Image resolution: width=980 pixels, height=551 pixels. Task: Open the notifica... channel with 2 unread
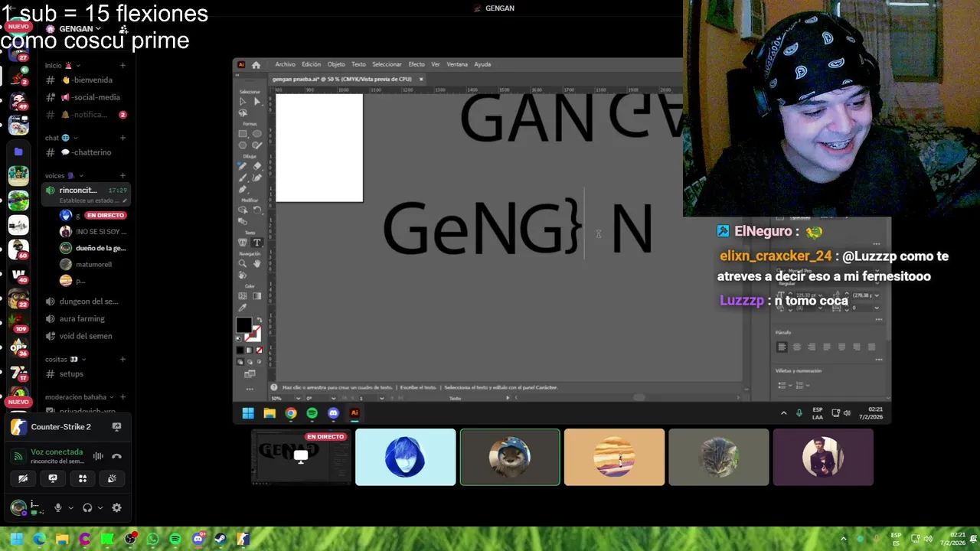(86, 115)
